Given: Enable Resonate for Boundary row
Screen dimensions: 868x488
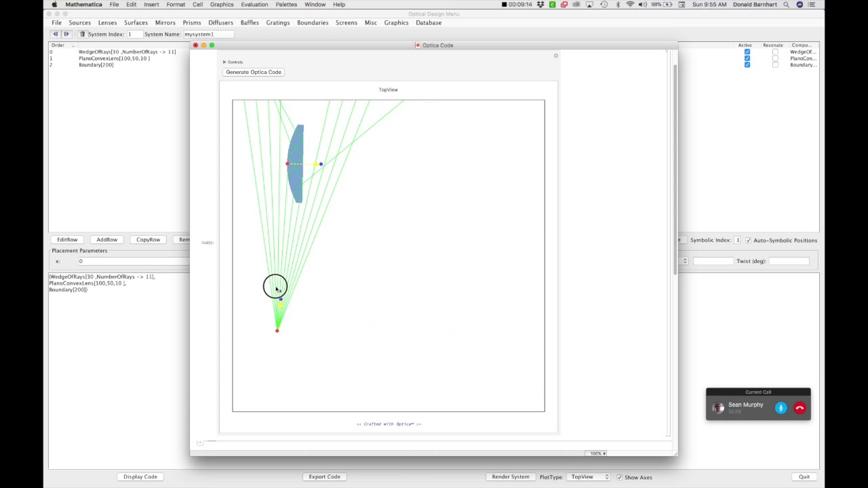Looking at the screenshot, I should coord(775,64).
